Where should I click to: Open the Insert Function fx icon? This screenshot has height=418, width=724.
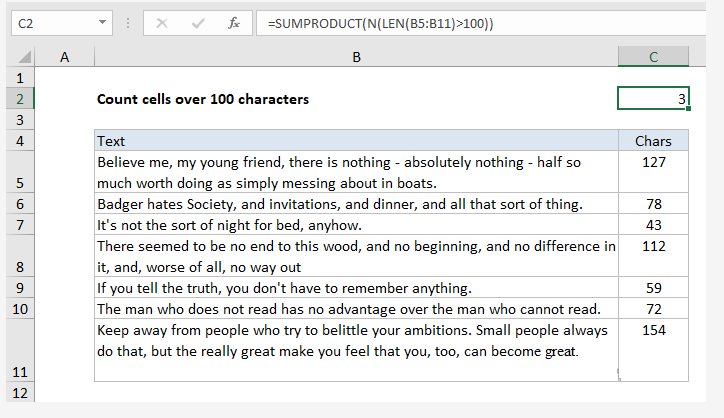[x=234, y=23]
